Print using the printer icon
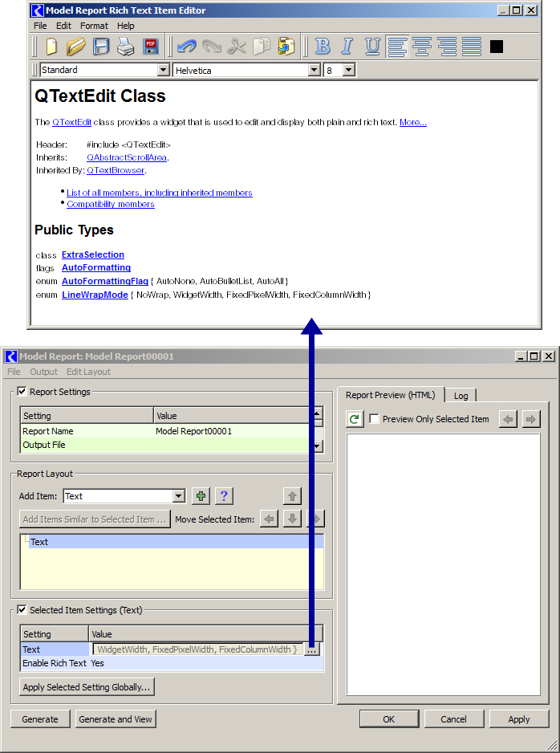Screen dimensions: 560x753 click(x=126, y=47)
